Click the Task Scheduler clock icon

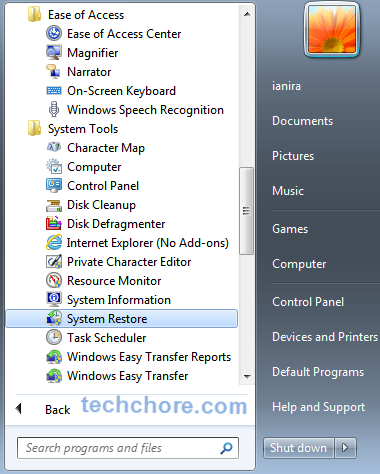[54, 338]
